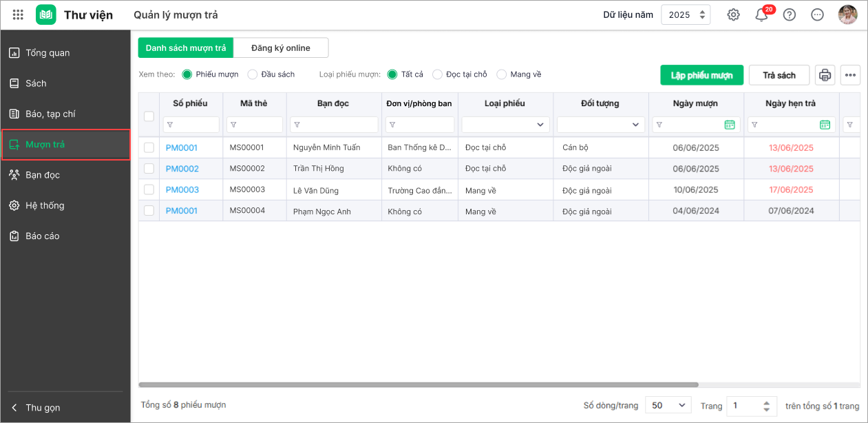Click the Hệ thống gear sidebar icon

tap(14, 205)
